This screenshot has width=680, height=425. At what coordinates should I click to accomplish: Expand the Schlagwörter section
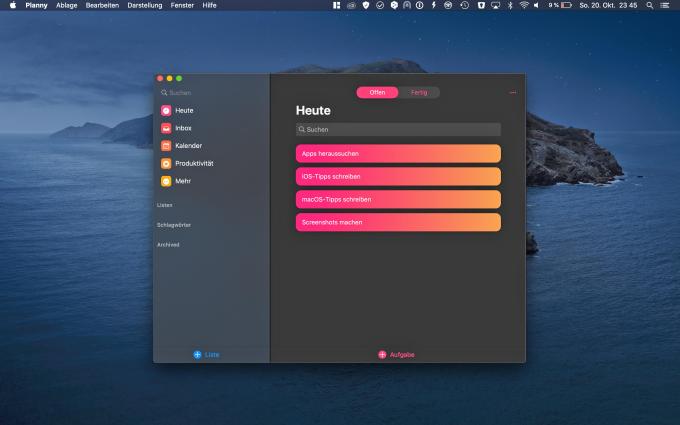pos(173,225)
